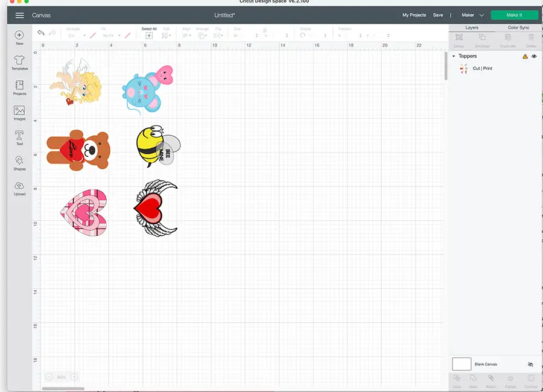543x392 pixels.
Task: Click the UnGroup icon in Layers panel
Action: (x=482, y=37)
